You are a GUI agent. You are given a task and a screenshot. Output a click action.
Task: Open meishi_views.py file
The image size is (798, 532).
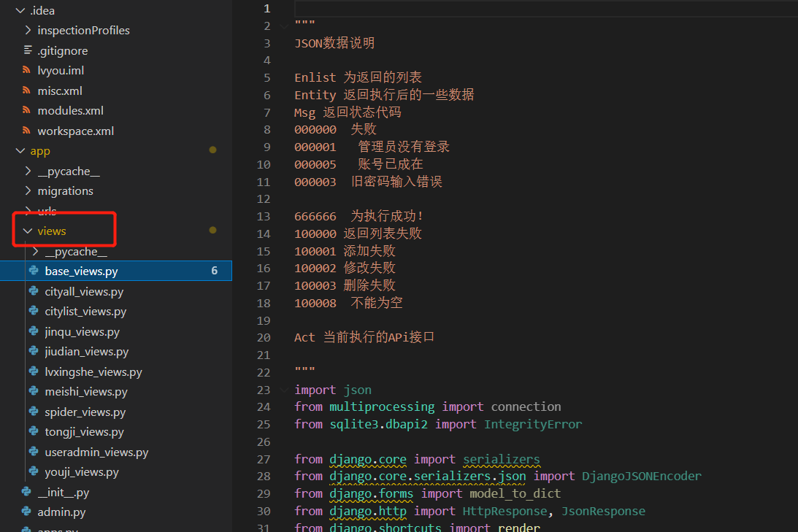[x=86, y=392]
